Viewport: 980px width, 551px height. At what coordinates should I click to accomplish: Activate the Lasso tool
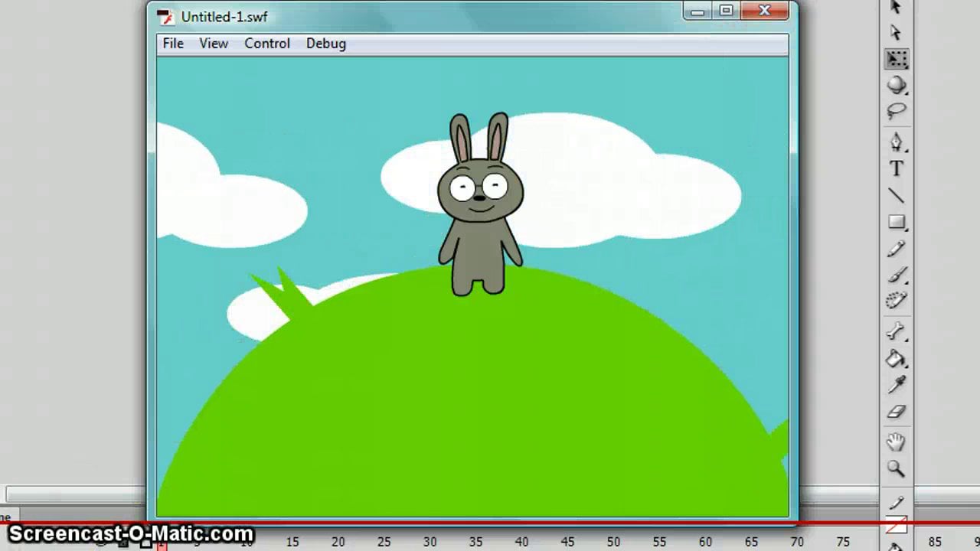coord(897,111)
